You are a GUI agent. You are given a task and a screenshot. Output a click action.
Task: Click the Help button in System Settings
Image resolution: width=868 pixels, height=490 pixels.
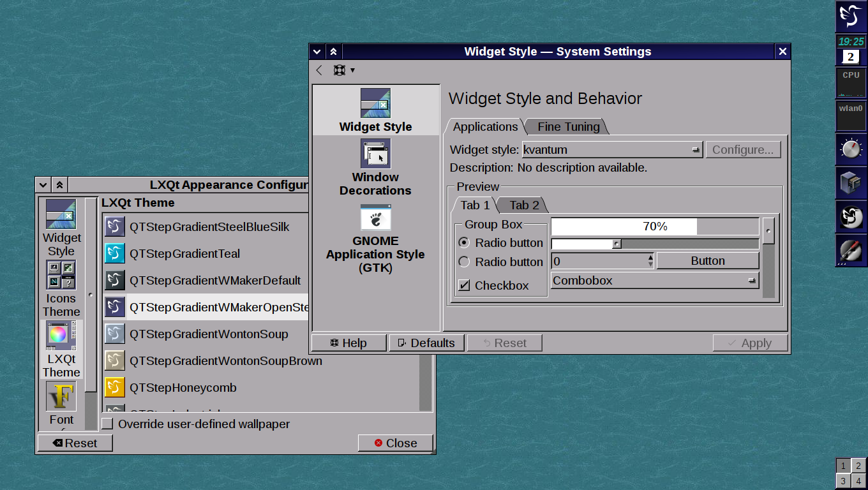click(349, 343)
